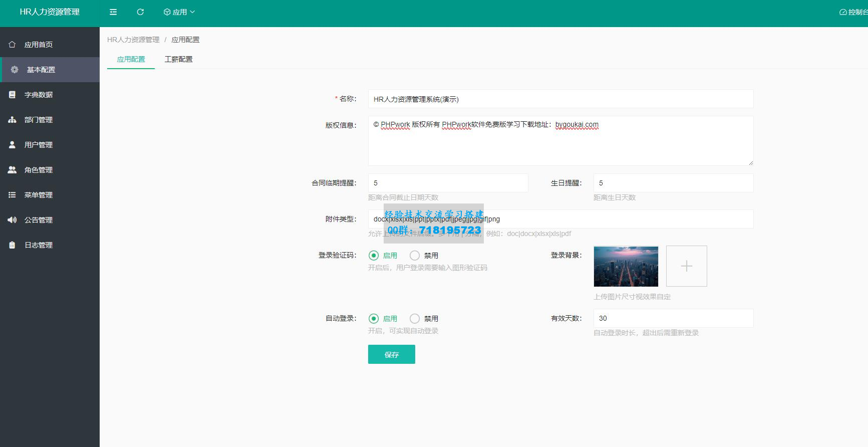Image resolution: width=868 pixels, height=447 pixels.
Task: Click the group icon for 角色管理
Action: (12, 170)
